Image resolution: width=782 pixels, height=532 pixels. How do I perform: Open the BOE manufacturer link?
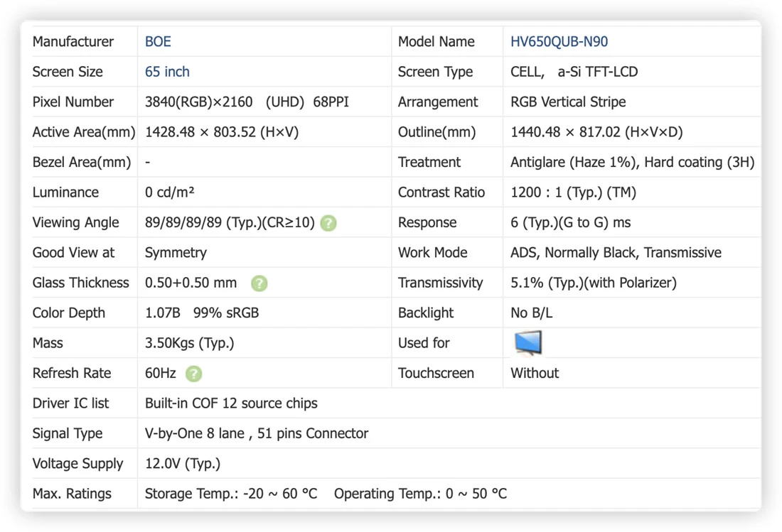(x=158, y=41)
